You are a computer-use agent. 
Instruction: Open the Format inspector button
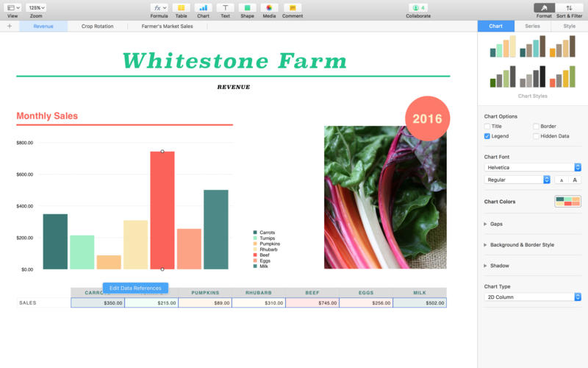(544, 8)
